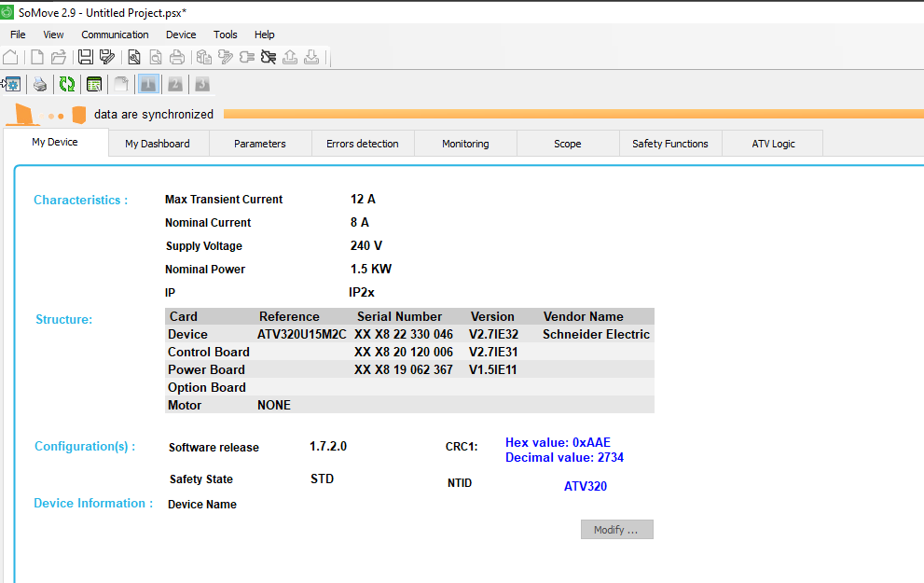Click the greyed page icon in second toolbar
Viewport: 924px width, 583px height.
pos(121,84)
